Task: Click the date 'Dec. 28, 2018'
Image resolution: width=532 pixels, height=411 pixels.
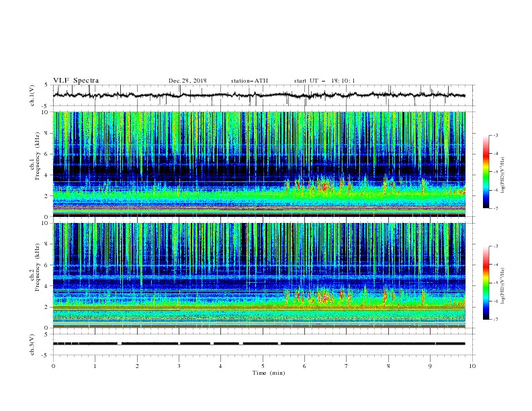Action: pyautogui.click(x=187, y=81)
